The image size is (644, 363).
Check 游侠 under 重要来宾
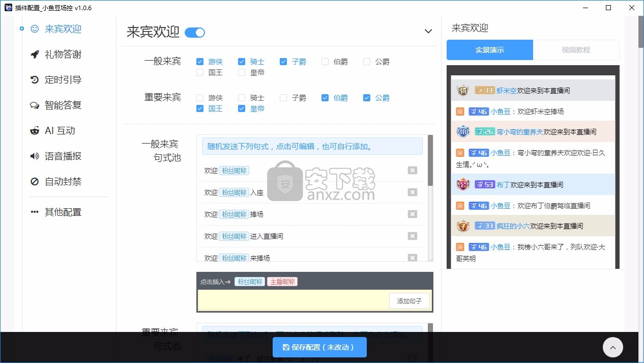tap(200, 98)
